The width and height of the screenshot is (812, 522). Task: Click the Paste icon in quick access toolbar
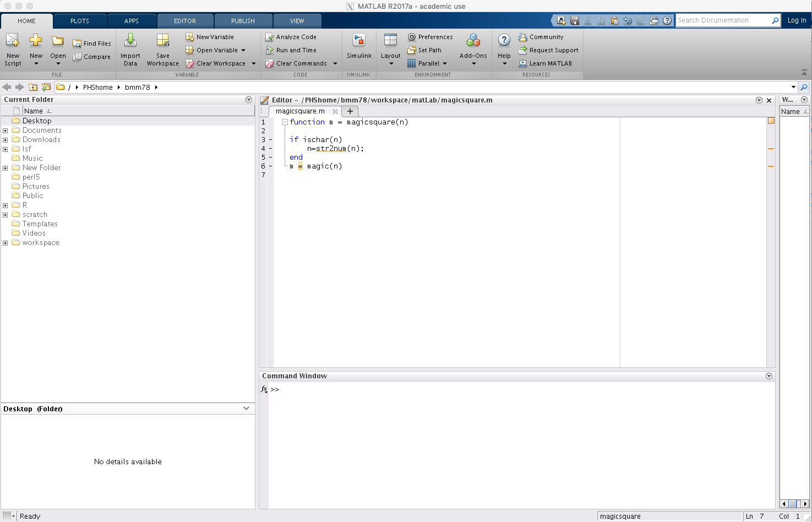coord(614,20)
